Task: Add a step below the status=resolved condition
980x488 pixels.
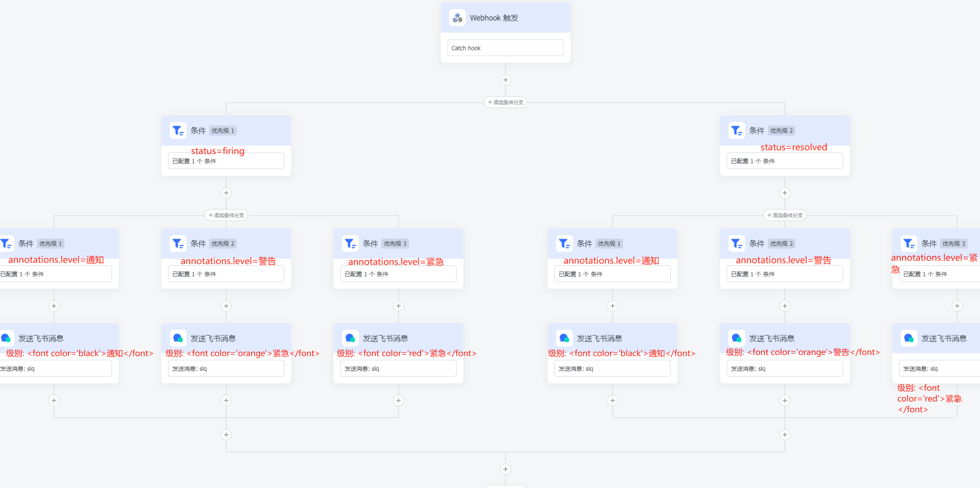Action: click(x=785, y=193)
